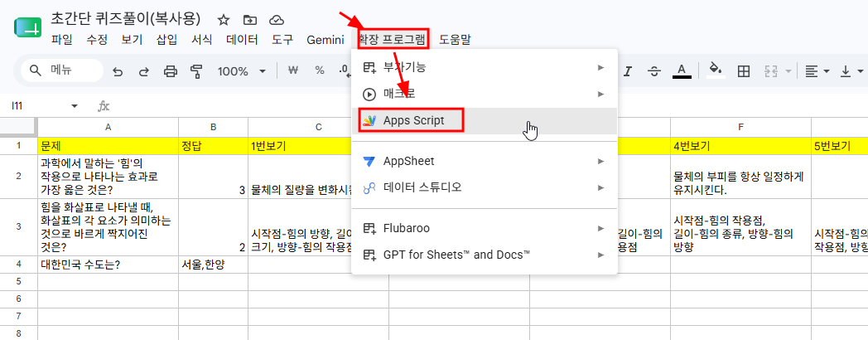The width and height of the screenshot is (868, 340).
Task: Expand the 매크로 submenu
Action: click(485, 95)
